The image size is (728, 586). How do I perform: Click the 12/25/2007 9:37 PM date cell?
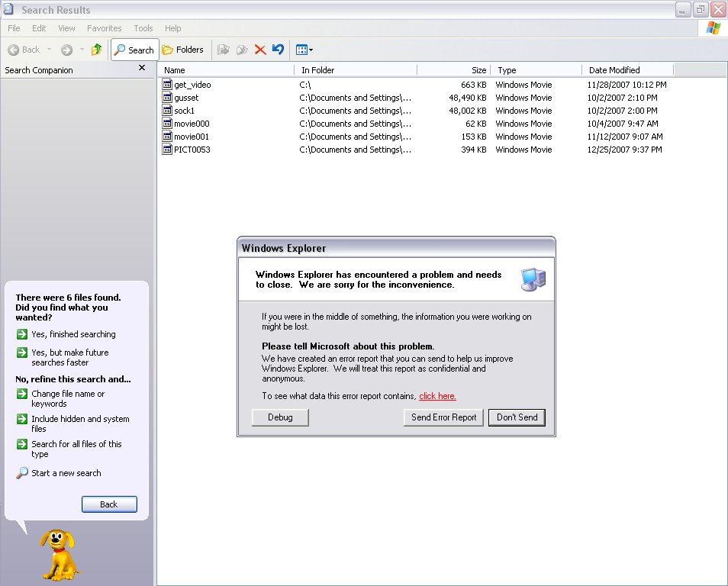[624, 150]
